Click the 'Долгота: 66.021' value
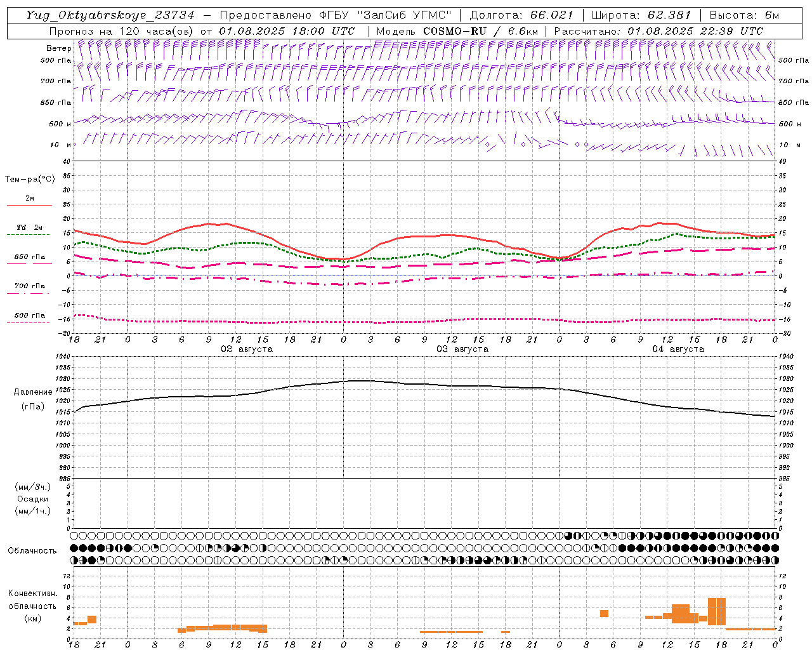 pos(521,15)
